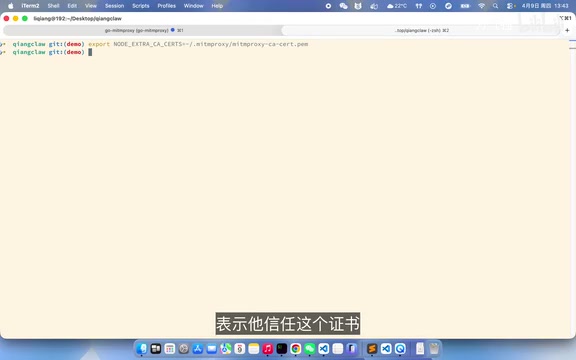Open the battery status menu
This screenshot has height=360, width=576.
click(465, 6)
